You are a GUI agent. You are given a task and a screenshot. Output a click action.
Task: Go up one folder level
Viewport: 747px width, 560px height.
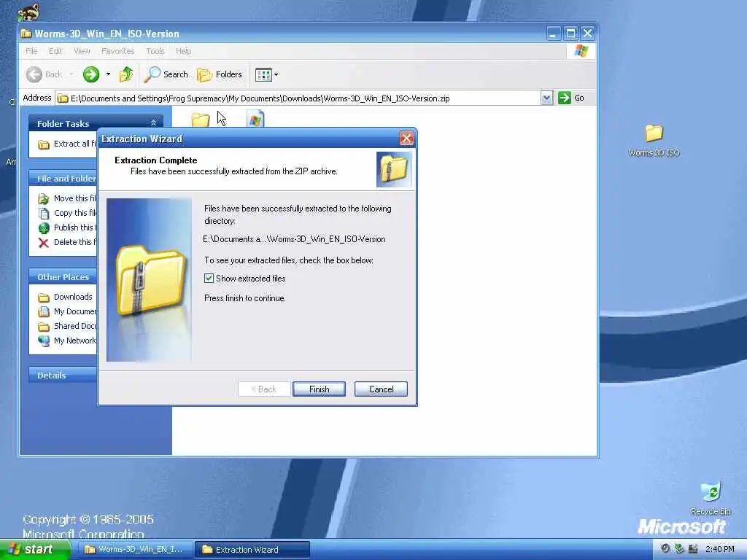(126, 74)
